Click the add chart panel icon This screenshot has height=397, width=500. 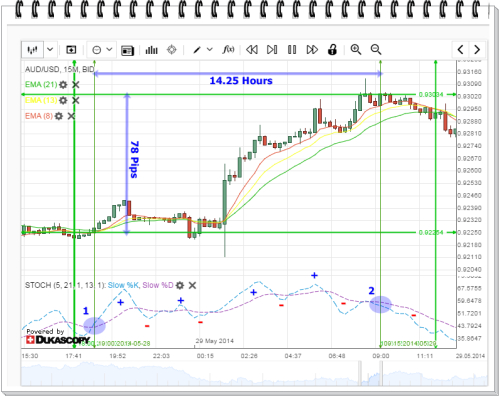click(71, 50)
